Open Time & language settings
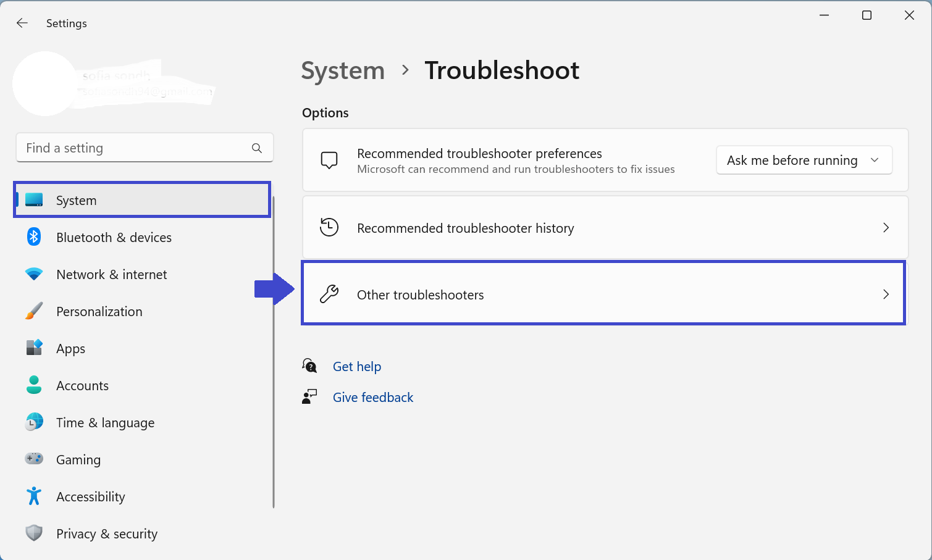This screenshot has height=560, width=932. pyautogui.click(x=105, y=423)
